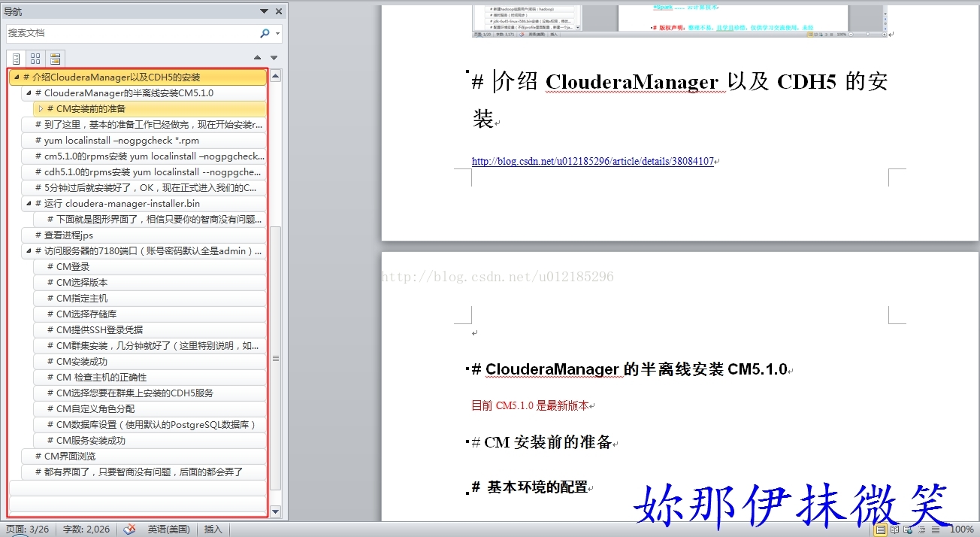Go to previous heading with up arrow
Image resolution: width=980 pixels, height=537 pixels.
click(258, 58)
